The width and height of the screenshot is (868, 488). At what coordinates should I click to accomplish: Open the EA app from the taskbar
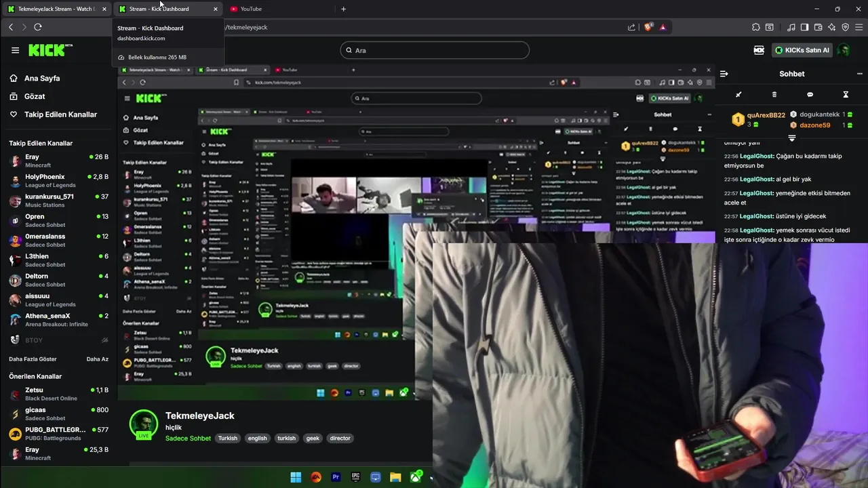tap(316, 477)
